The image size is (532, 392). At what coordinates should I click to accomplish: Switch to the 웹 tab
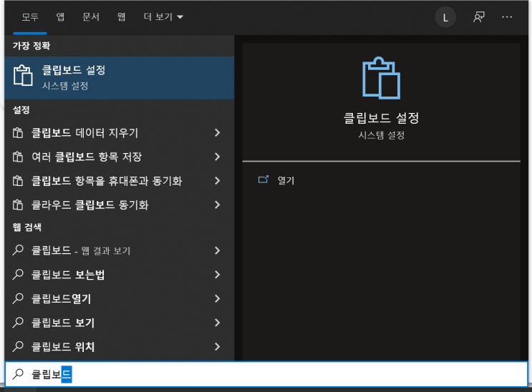coord(121,17)
